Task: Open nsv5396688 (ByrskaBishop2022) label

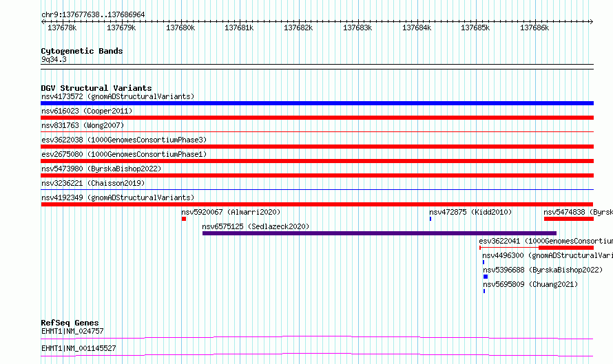Action: [x=543, y=270]
